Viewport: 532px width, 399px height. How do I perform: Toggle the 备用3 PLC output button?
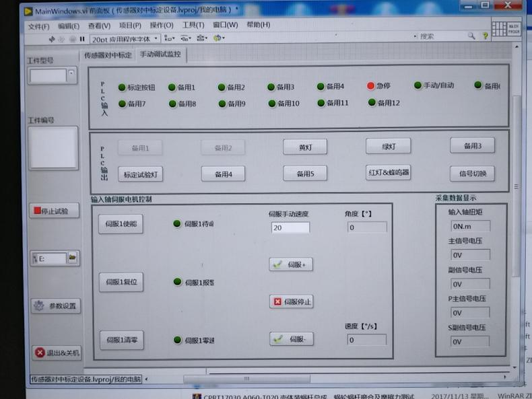(472, 146)
